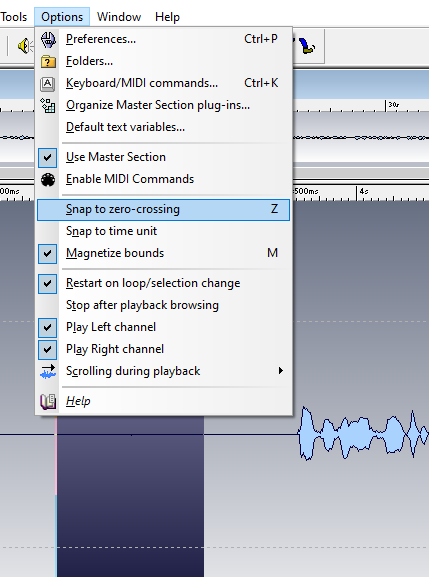Click the 30s mark on overview ruler
The width and height of the screenshot is (429, 577).
click(x=393, y=105)
